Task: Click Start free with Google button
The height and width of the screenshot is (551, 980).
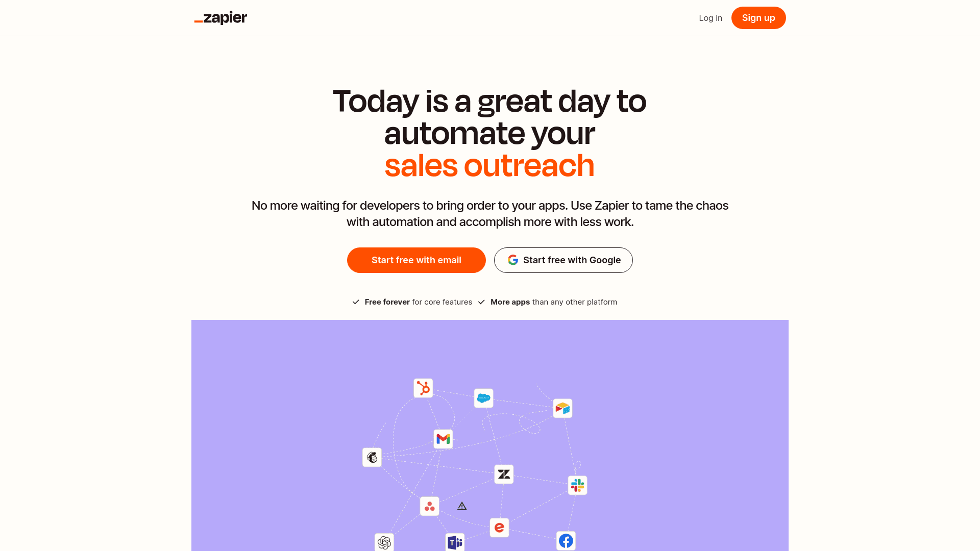Action: click(563, 260)
